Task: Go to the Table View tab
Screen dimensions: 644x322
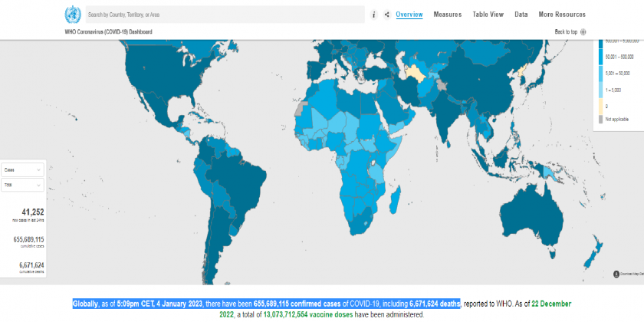Action: coord(488,14)
